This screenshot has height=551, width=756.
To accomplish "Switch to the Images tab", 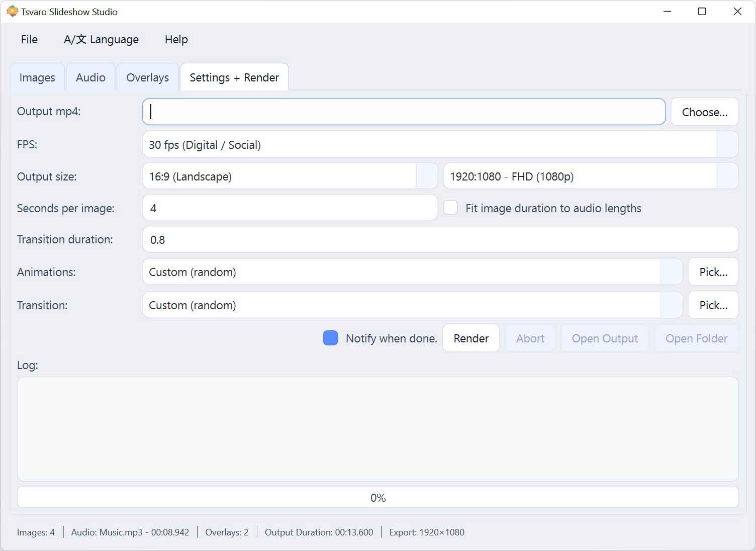I will click(x=37, y=77).
